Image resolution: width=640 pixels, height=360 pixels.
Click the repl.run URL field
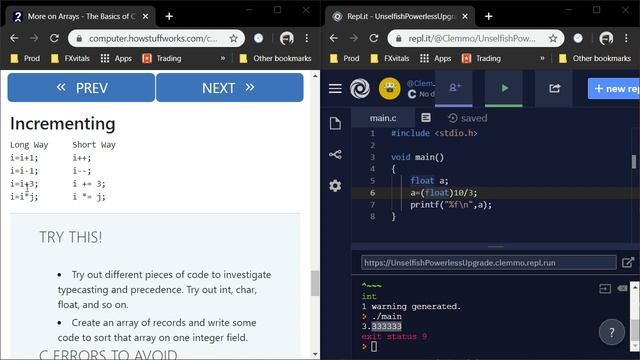(489, 262)
